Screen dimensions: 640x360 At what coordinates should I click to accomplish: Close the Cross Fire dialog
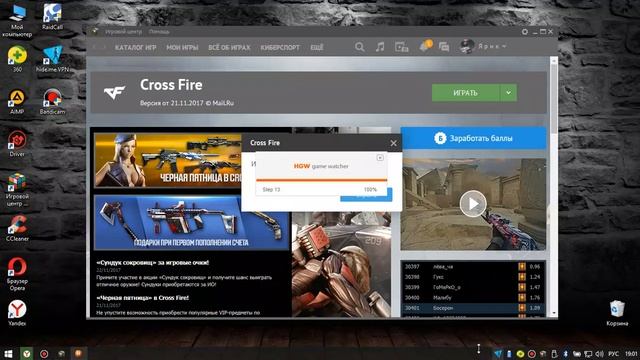point(393,143)
